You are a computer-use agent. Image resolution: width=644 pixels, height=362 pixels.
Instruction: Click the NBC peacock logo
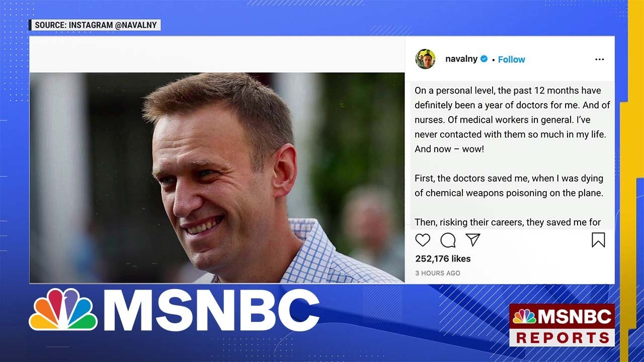(x=63, y=309)
